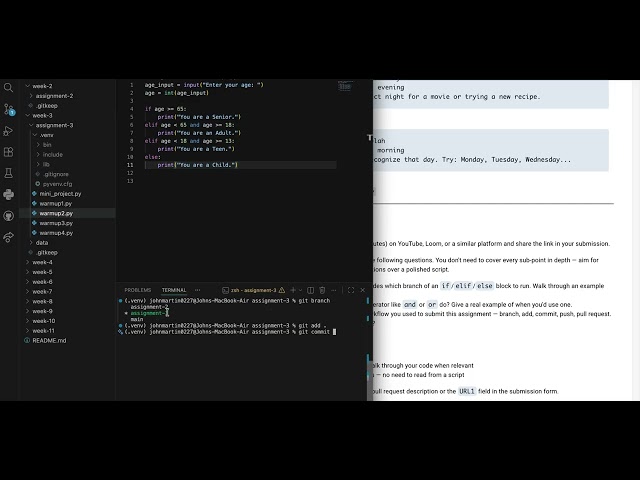Screen dimensions: 640x480
Task: Expand the week-11 folder
Action: pos(69,331)
